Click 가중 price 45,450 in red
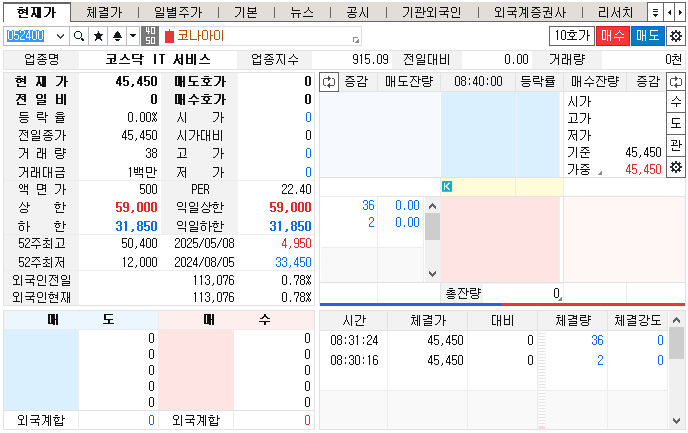Screen dimensions: 688x433 [x=643, y=169]
